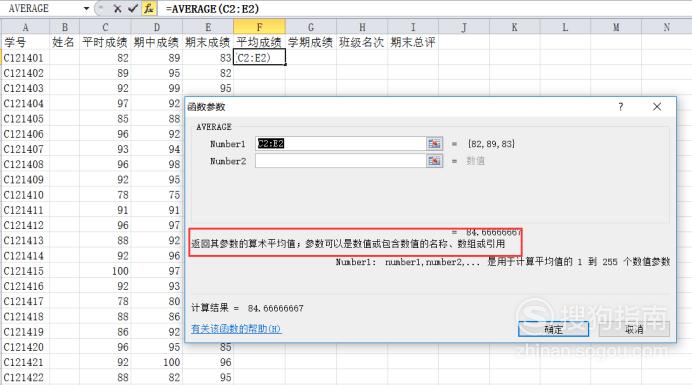Viewport: 692px width, 385px height.
Task: Select cell C121401
Action: click(26, 58)
